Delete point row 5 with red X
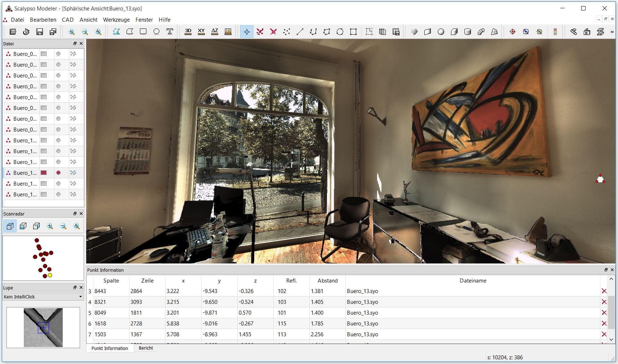The height and width of the screenshot is (364, 618). 604,313
